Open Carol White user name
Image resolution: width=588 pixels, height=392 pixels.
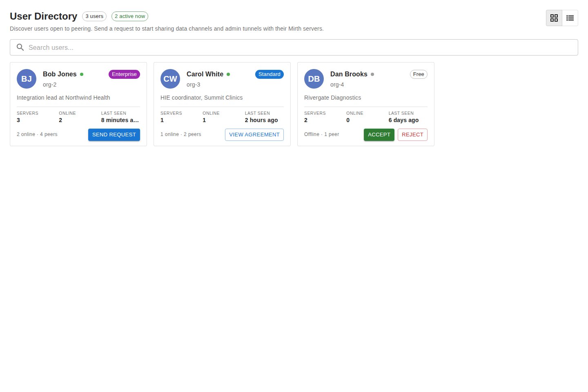205,74
